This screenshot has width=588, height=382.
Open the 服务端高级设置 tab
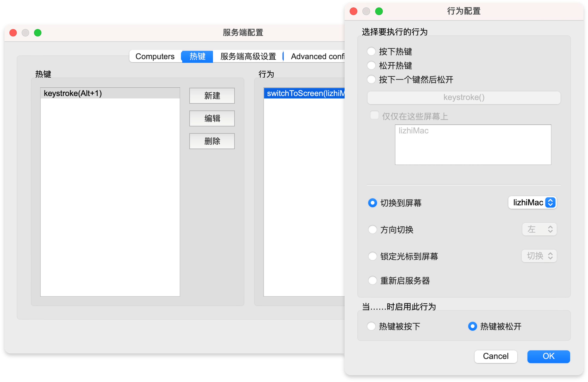(x=248, y=57)
